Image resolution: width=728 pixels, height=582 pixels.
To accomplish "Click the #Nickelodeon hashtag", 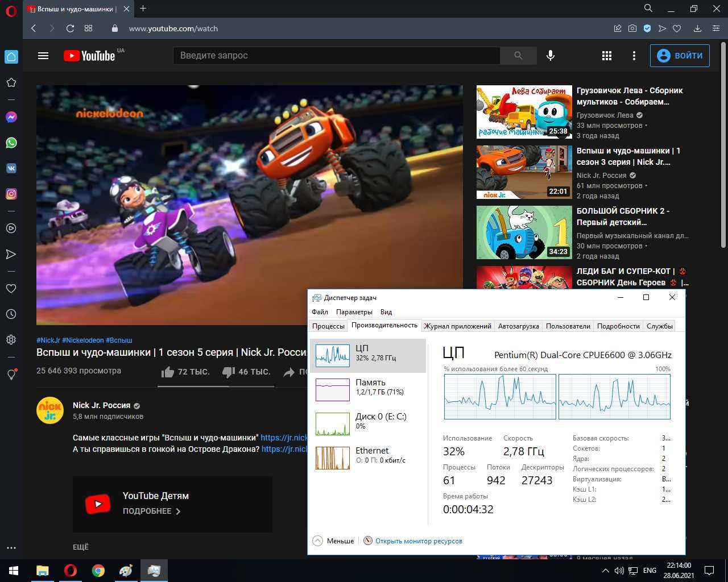I will 82,340.
